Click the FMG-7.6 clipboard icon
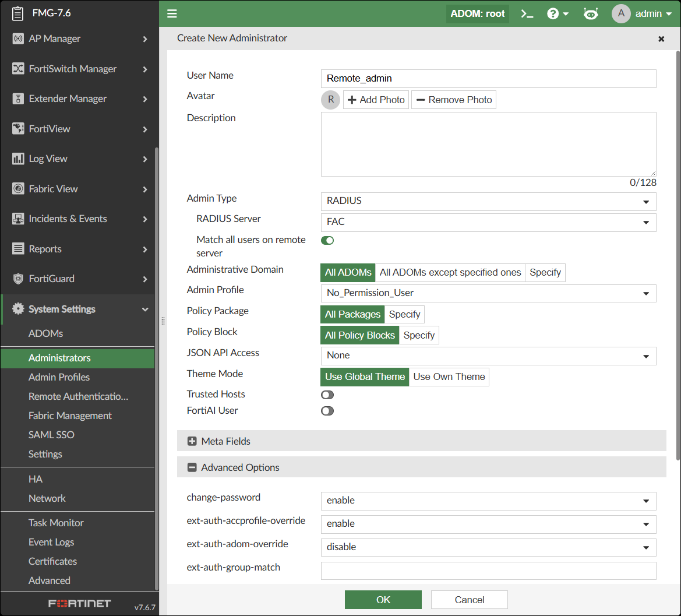The height and width of the screenshot is (616, 681). [18, 13]
